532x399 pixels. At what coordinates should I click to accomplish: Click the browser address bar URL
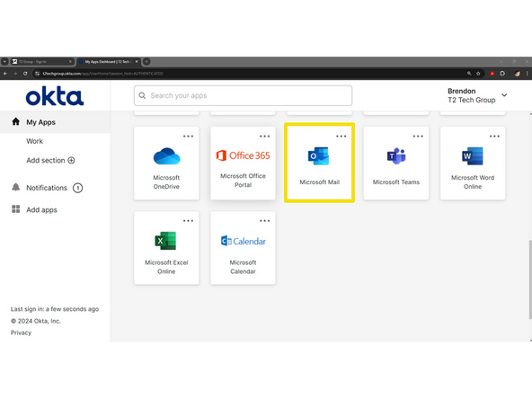[102, 74]
